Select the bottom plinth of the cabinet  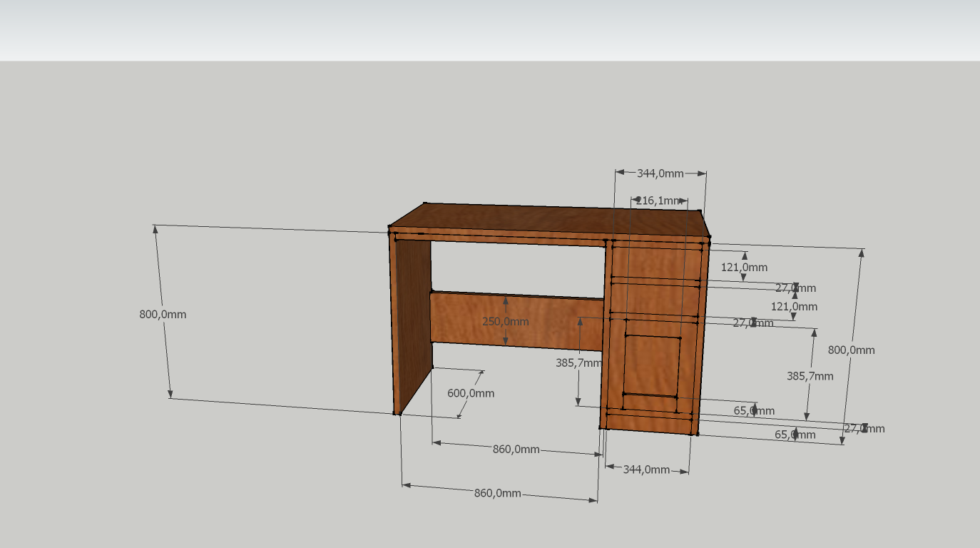click(648, 425)
